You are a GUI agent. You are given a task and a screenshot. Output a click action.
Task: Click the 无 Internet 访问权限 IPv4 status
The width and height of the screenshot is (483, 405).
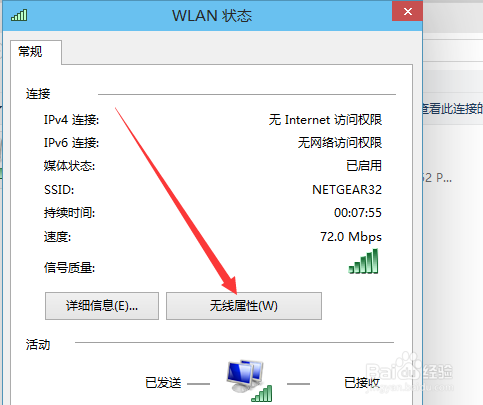coord(325,120)
